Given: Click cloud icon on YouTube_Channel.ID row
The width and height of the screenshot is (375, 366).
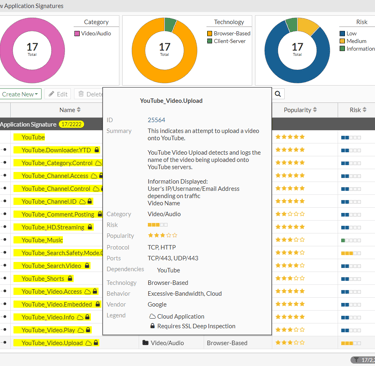Looking at the screenshot, I should pos(82,202).
